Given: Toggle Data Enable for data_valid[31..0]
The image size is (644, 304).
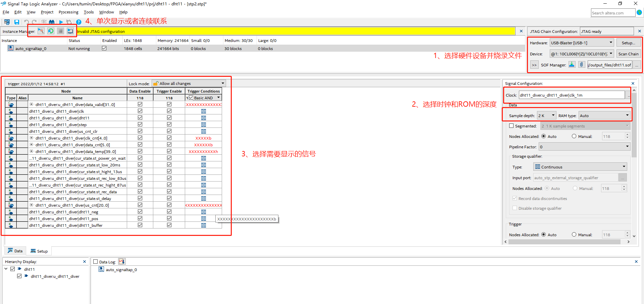Looking at the screenshot, I should click(x=140, y=104).
